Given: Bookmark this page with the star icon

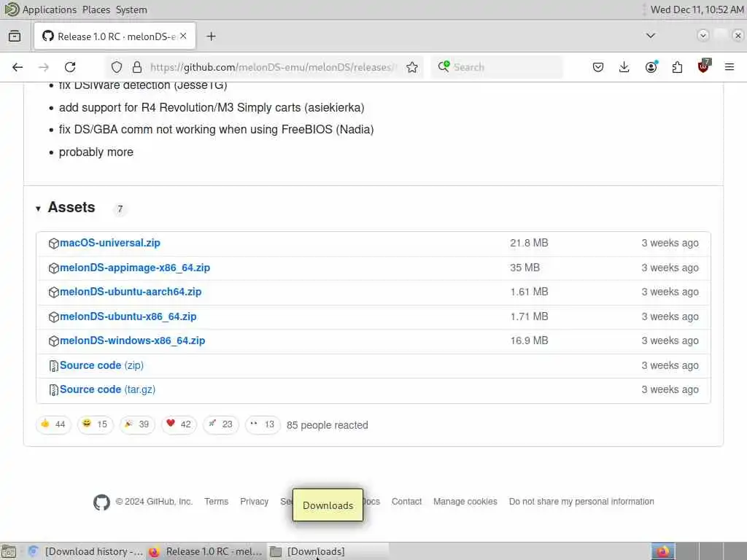Looking at the screenshot, I should [412, 67].
